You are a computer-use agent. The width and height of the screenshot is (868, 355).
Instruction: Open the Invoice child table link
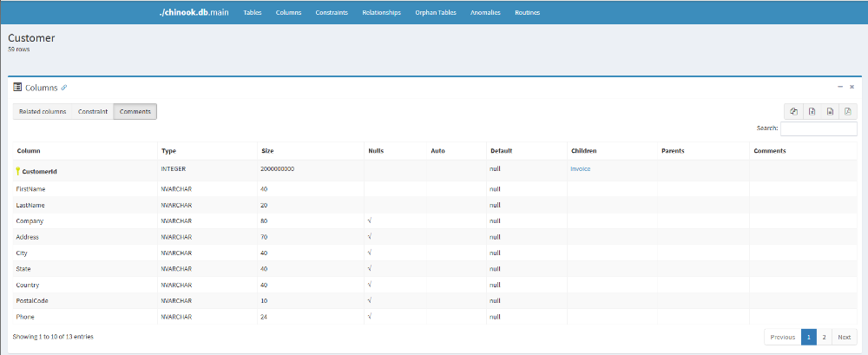coord(580,169)
